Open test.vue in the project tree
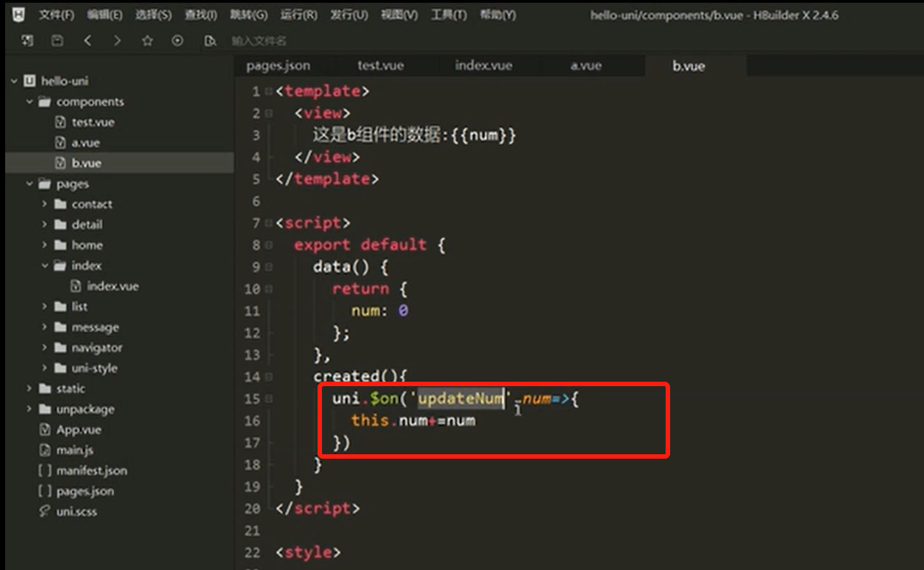The width and height of the screenshot is (924, 570). click(x=93, y=122)
